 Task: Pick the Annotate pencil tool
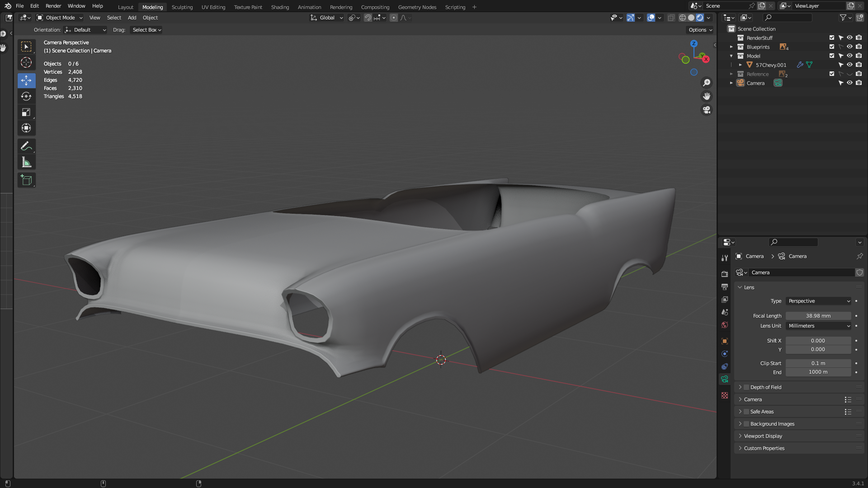coord(26,146)
